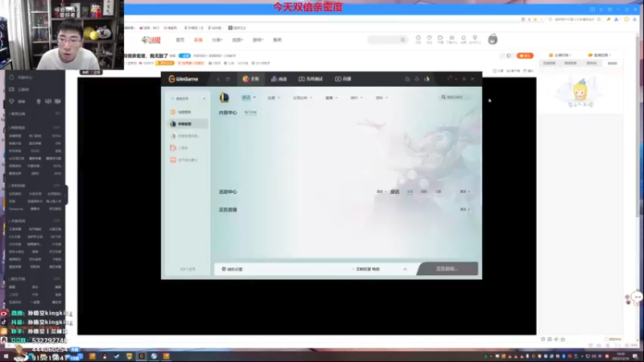Viewport: 644px width, 362px height.
Task: Open WeGame user avatar in title bar
Action: point(427,79)
